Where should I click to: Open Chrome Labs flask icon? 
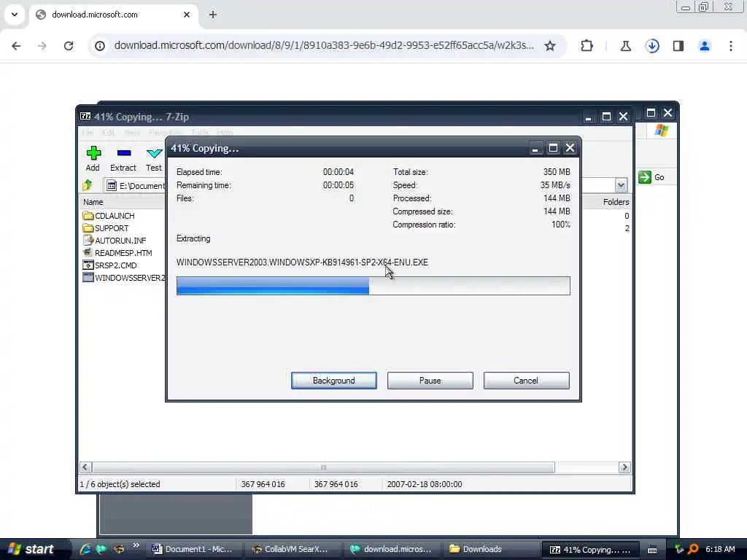626,46
